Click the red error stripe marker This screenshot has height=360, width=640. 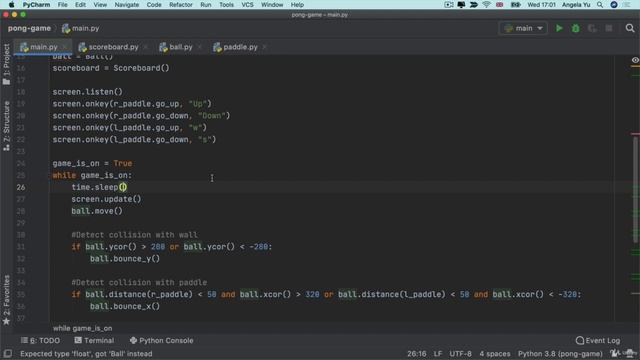[635, 133]
